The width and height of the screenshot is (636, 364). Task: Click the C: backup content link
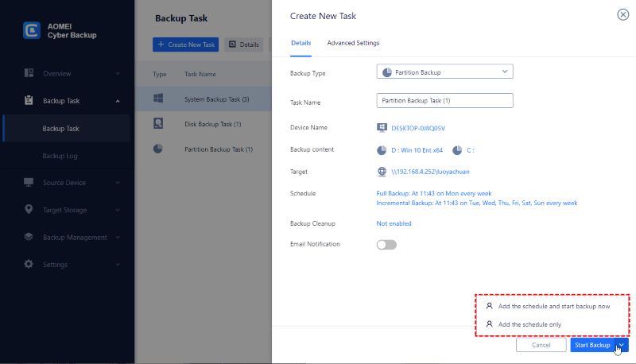(x=471, y=150)
